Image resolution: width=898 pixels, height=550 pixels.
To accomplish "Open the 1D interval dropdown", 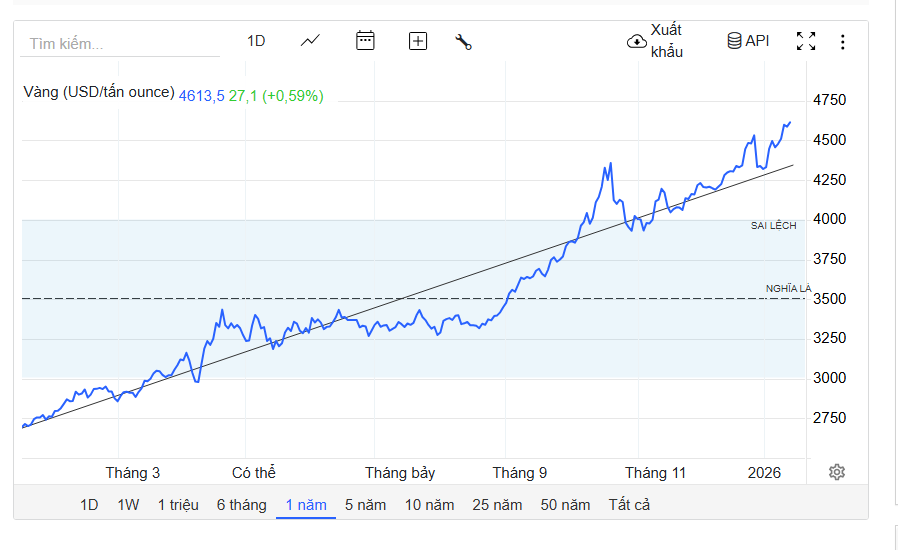I will coord(256,41).
